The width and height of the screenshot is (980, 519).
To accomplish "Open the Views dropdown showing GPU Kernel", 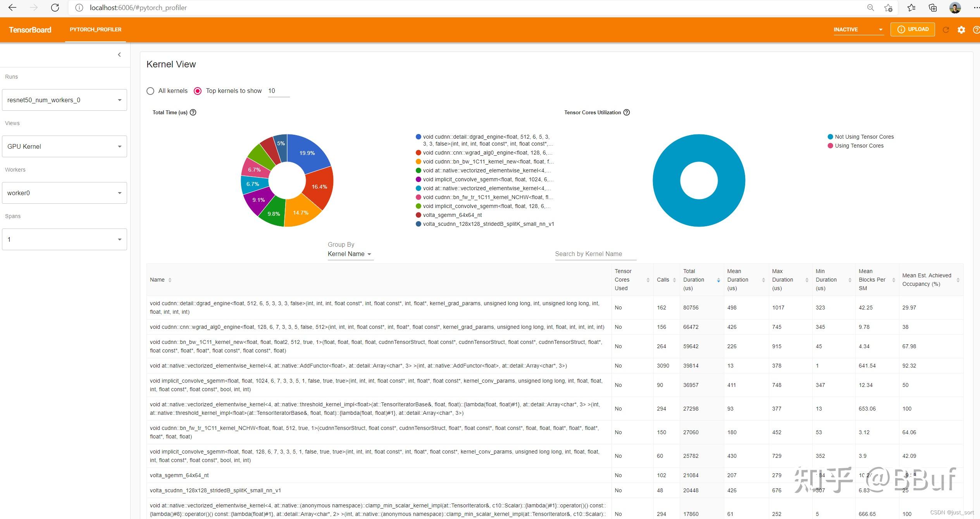I will pyautogui.click(x=64, y=146).
